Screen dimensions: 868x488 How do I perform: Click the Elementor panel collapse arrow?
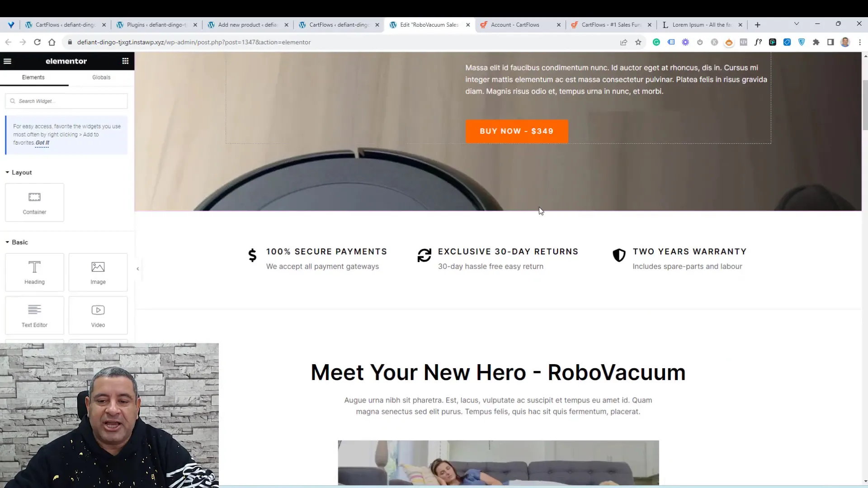pos(138,268)
